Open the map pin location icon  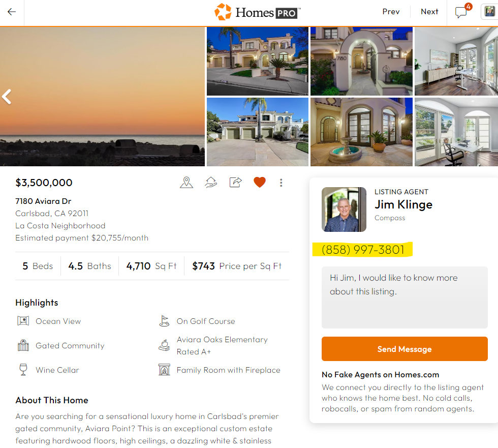(x=186, y=183)
